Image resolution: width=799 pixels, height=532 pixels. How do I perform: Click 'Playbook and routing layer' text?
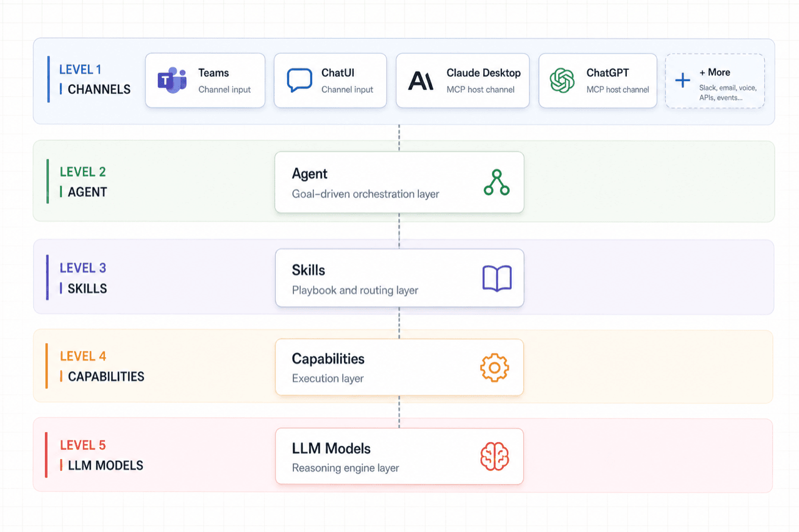(355, 290)
